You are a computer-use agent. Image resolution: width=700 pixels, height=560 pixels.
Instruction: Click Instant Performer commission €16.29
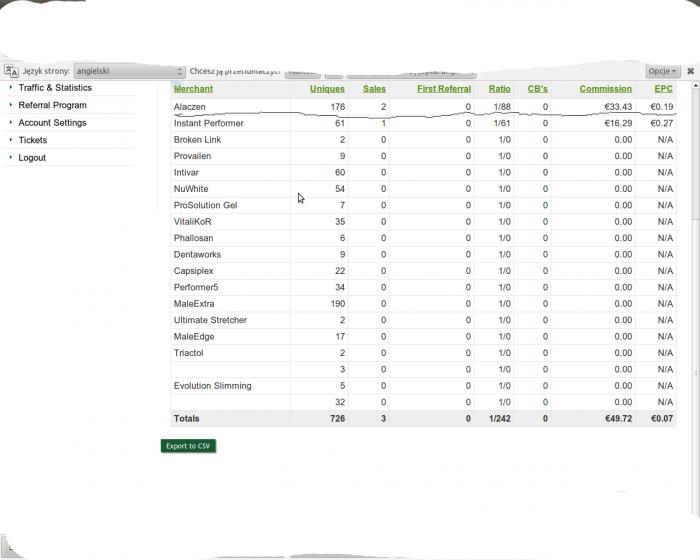pos(618,123)
